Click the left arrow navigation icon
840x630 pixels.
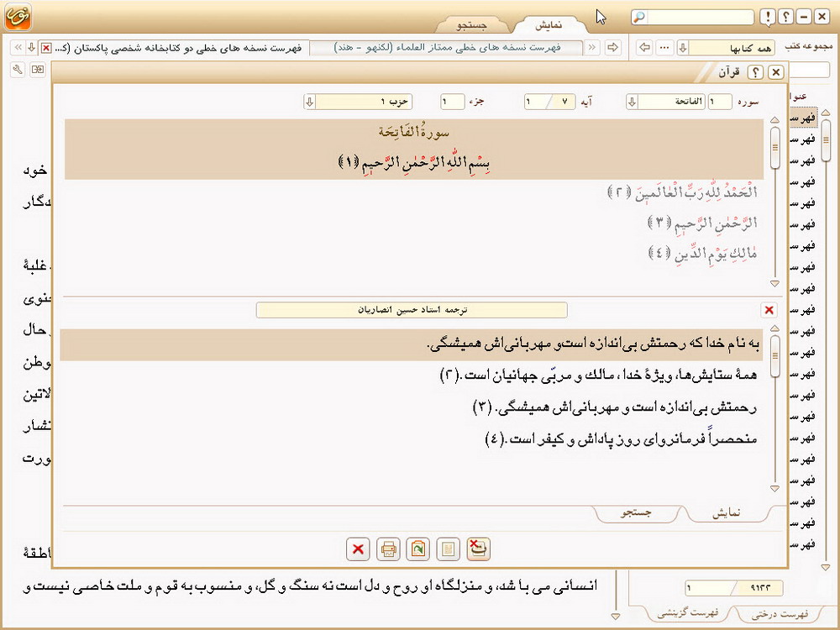(644, 47)
